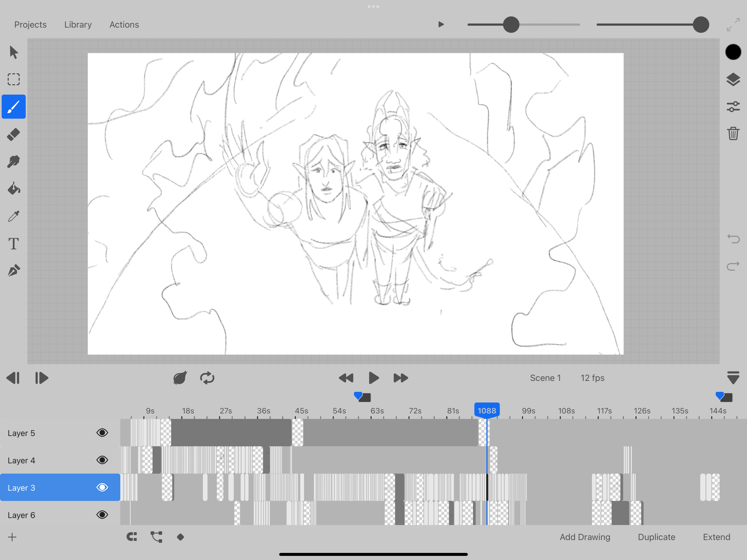
Task: Toggle Layer 3 visibility eye
Action: coord(102,487)
